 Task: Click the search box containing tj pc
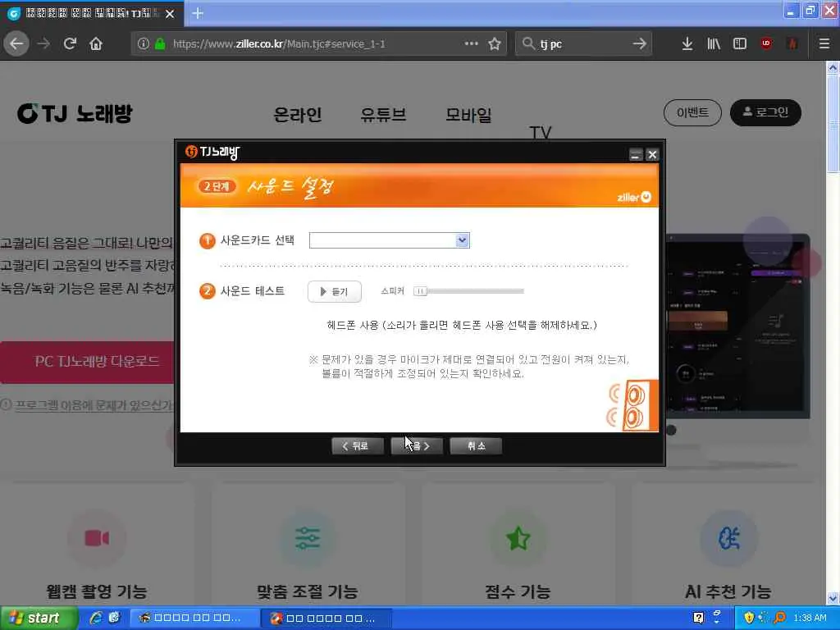pyautogui.click(x=584, y=43)
